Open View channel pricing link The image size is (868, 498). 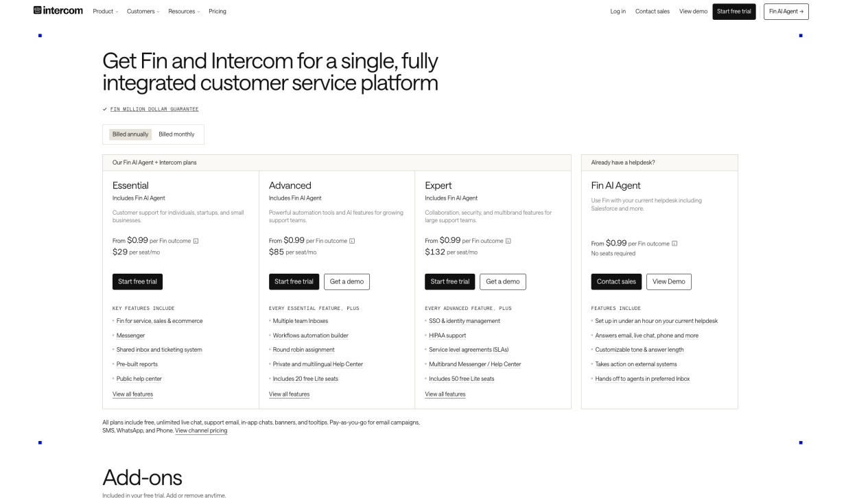pyautogui.click(x=201, y=431)
